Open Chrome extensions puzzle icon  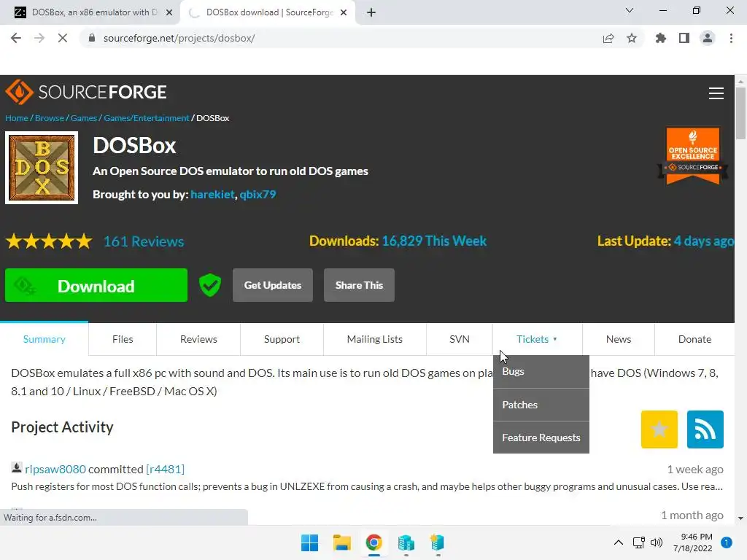660,38
